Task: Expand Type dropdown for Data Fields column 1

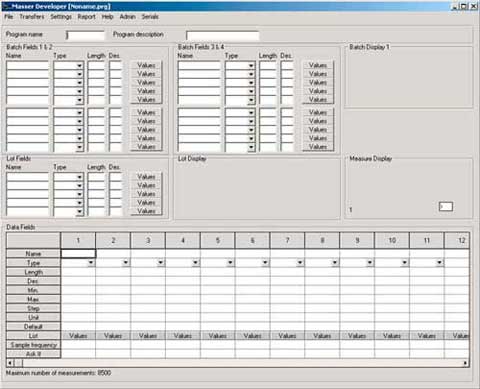Action: pyautogui.click(x=91, y=263)
